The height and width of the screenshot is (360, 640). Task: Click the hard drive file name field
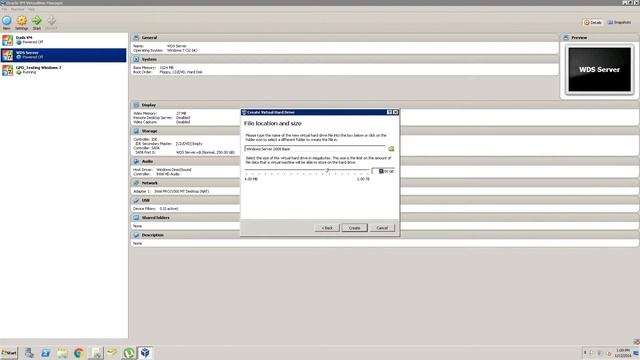(315, 149)
